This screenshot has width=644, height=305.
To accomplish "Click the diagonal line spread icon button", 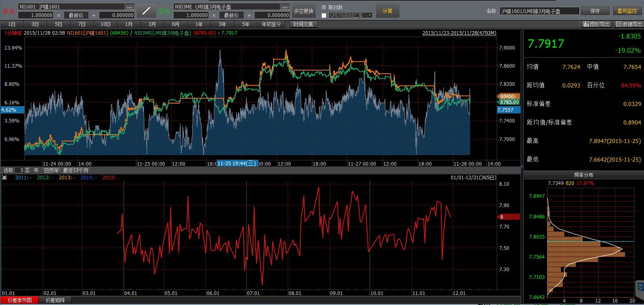I will [x=146, y=11].
